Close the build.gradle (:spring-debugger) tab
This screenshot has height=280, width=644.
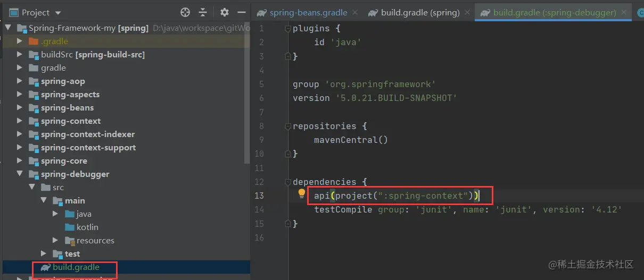[625, 12]
